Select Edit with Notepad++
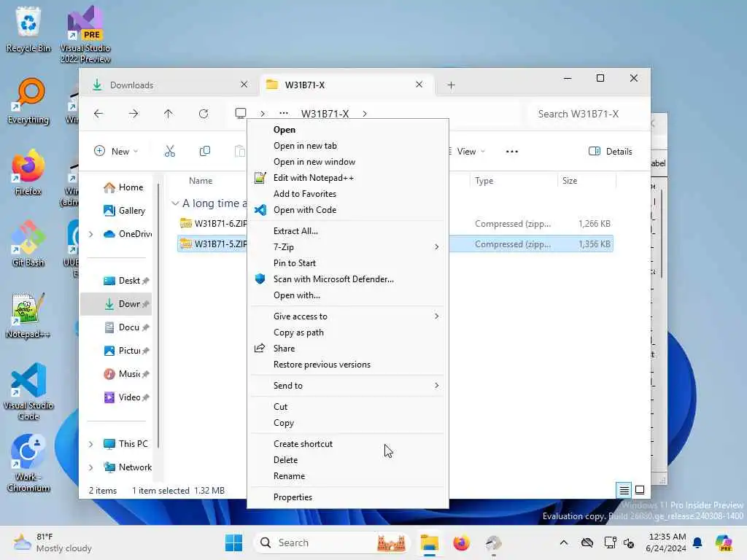Viewport: 747px width, 560px height. pos(347,178)
